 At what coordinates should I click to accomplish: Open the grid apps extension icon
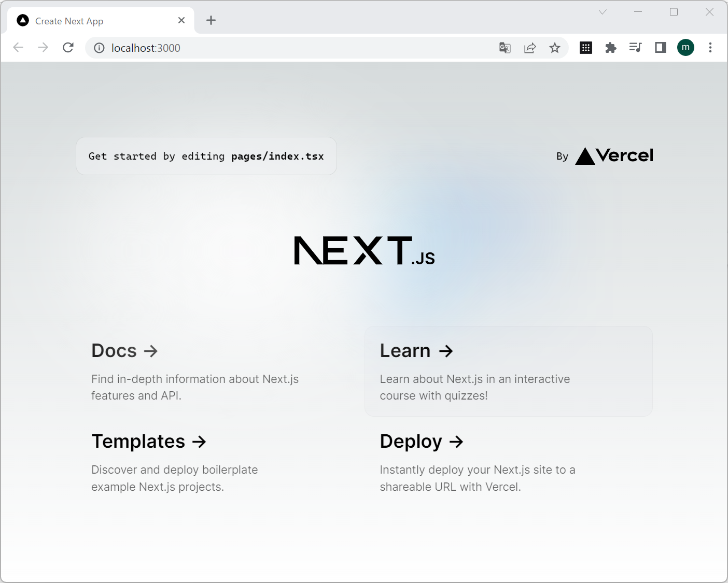[x=586, y=48]
